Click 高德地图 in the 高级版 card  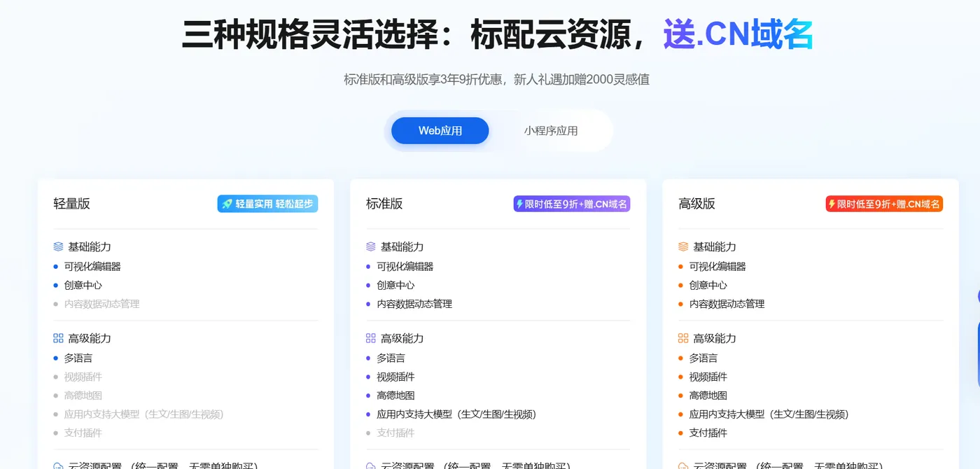(x=708, y=395)
